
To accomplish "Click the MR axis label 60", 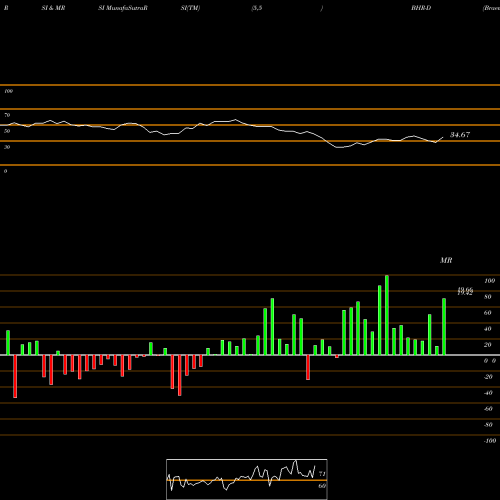I will [x=488, y=313].
